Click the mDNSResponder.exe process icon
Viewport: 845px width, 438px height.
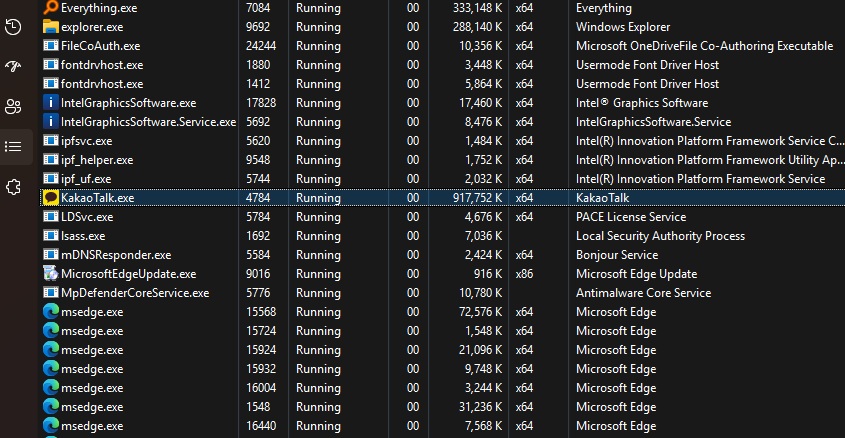pyautogui.click(x=51, y=255)
